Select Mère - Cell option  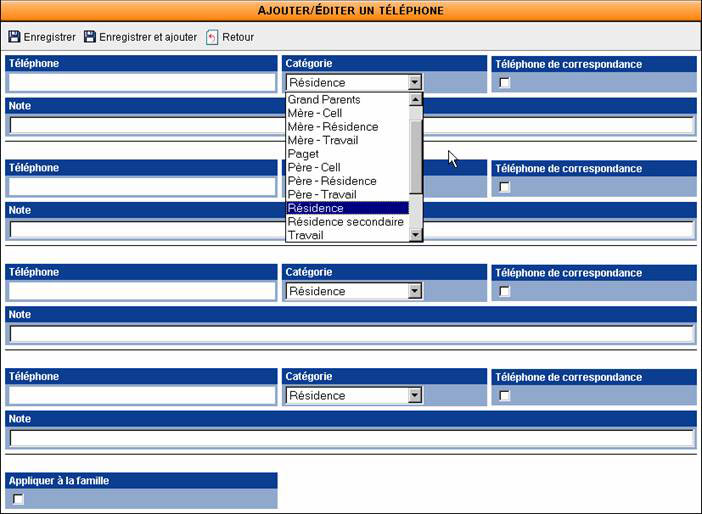347,113
